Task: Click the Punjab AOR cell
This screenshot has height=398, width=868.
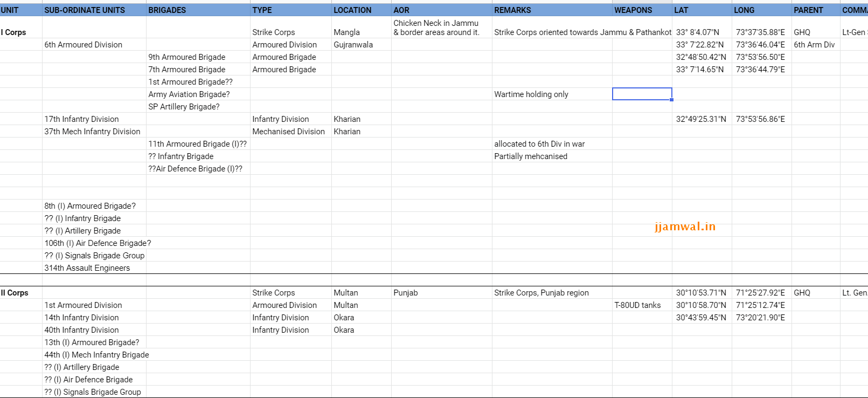Action: click(442, 293)
